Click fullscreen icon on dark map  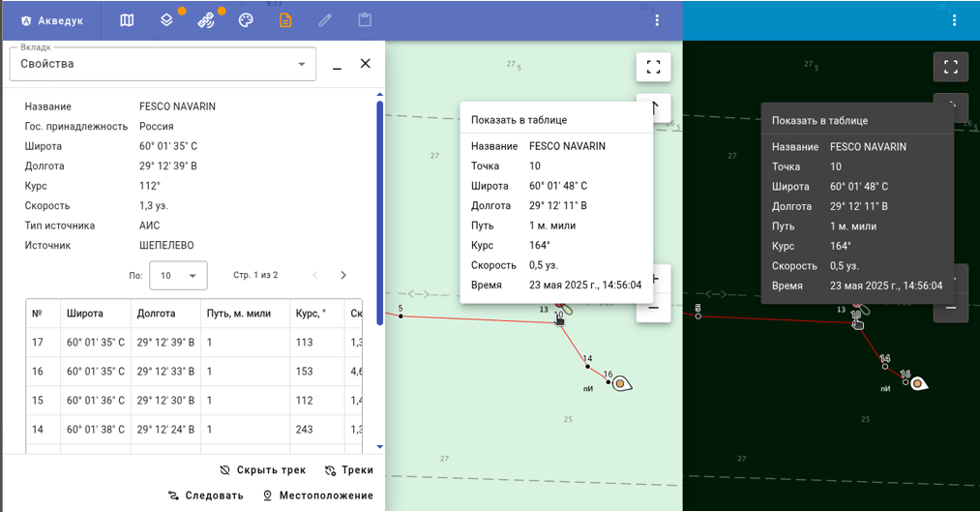[951, 67]
